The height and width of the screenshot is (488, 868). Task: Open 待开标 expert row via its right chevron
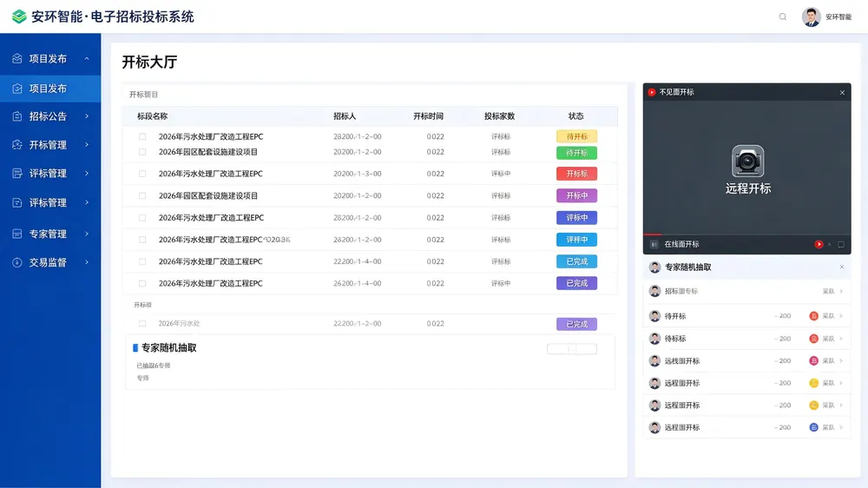pyautogui.click(x=841, y=316)
